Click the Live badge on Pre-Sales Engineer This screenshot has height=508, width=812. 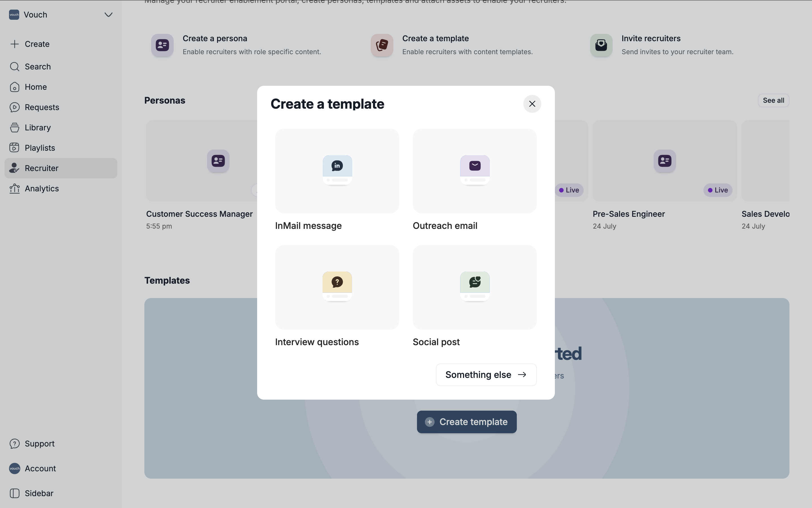tap(718, 190)
